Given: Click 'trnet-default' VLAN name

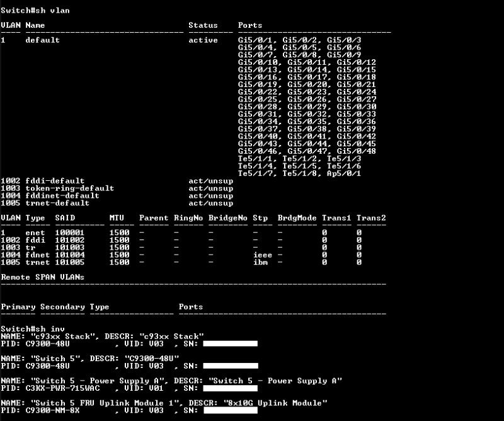Looking at the screenshot, I should click(x=57, y=202).
